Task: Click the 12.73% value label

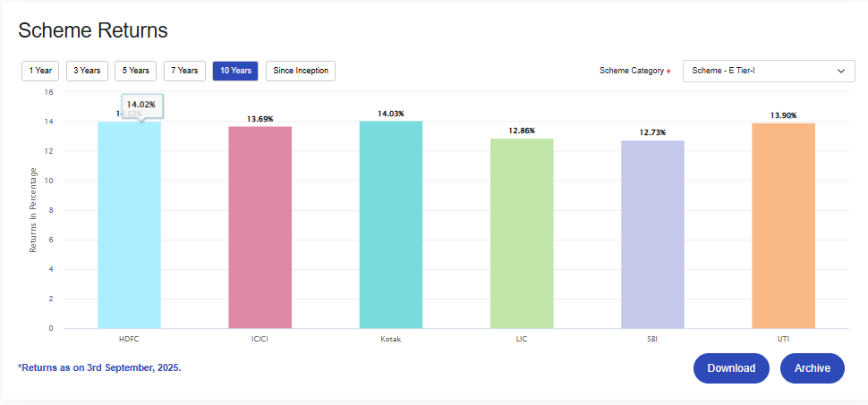Action: click(652, 133)
